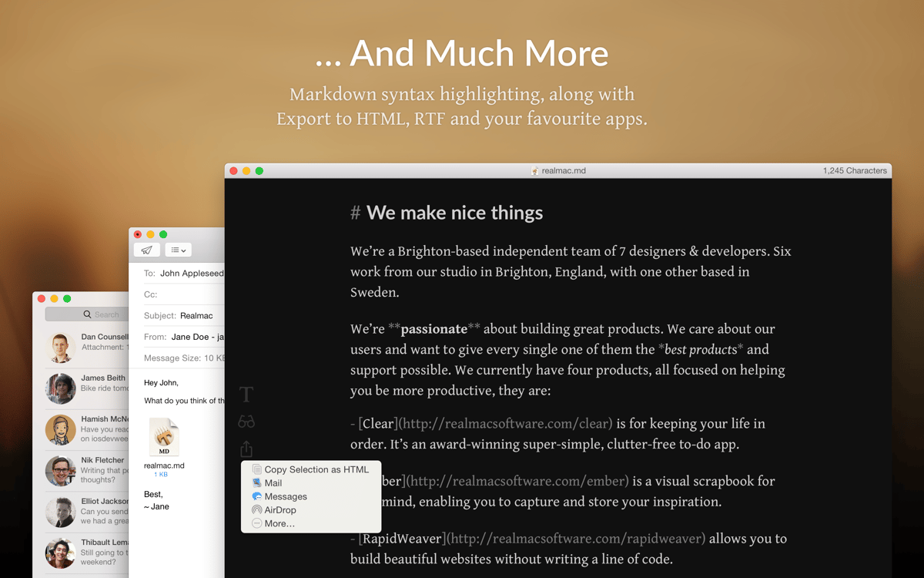
Task: Open the formatting dropdown in the Mail compose toolbar
Action: pyautogui.click(x=177, y=250)
